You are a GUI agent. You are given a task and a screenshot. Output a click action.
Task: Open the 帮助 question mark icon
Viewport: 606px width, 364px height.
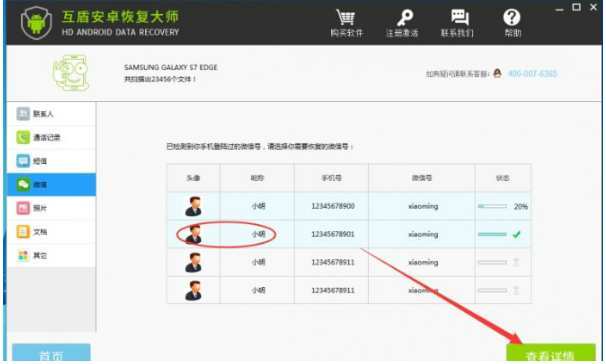click(512, 17)
